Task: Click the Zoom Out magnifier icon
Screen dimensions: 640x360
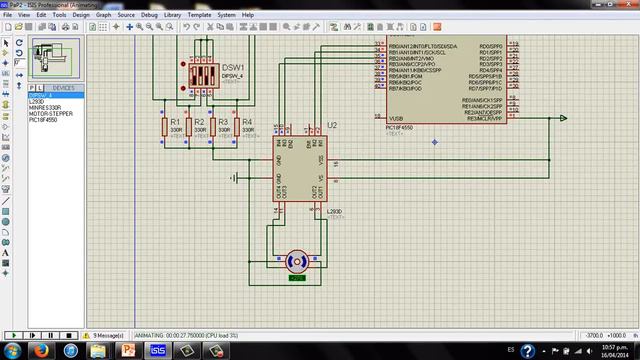Action: tap(149, 27)
